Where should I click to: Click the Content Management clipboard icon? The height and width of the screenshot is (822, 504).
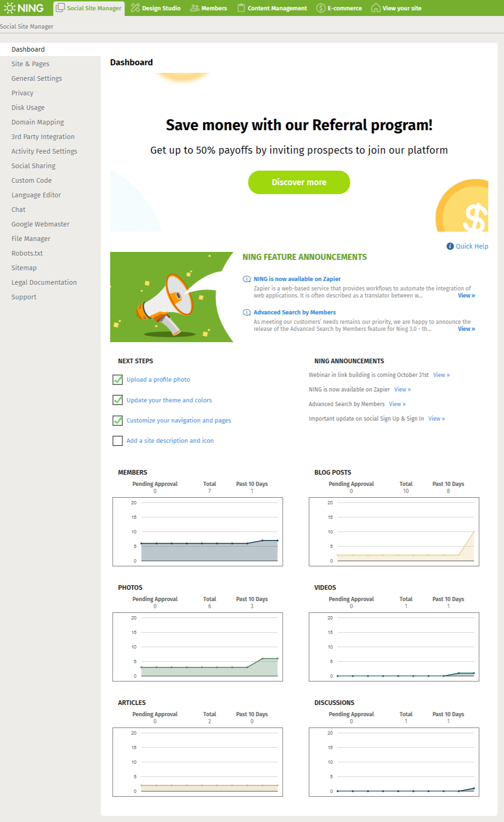coord(241,8)
